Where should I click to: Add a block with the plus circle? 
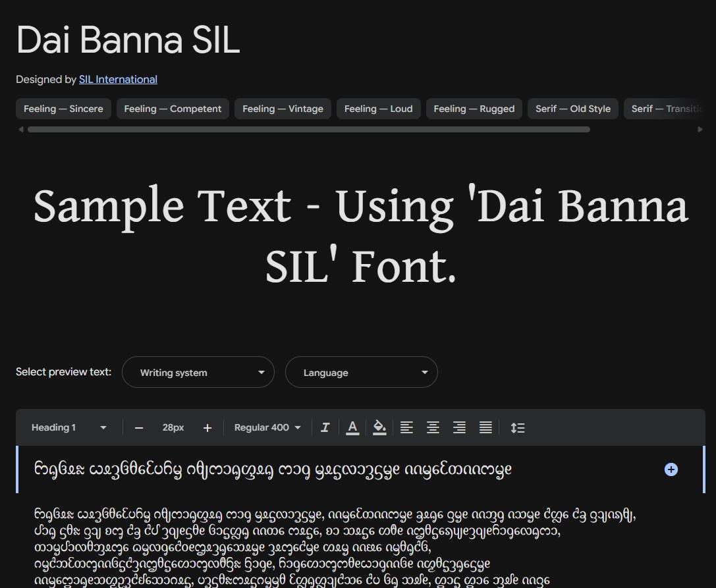(x=671, y=469)
